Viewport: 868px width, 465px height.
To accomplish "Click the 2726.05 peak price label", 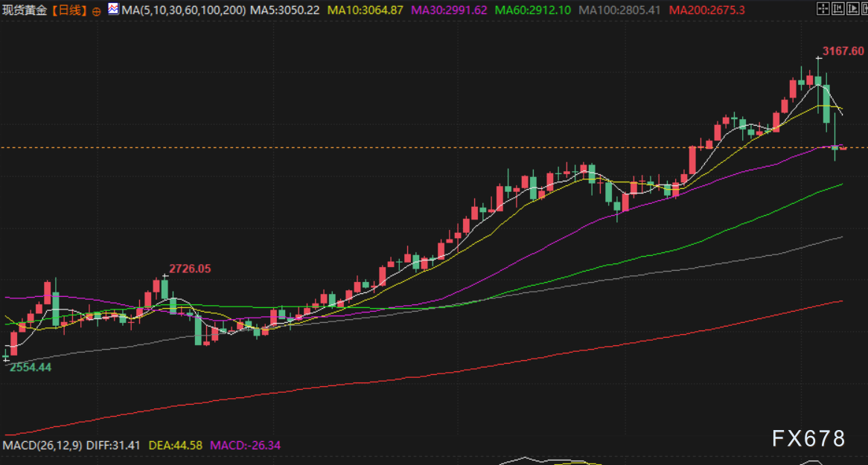I will 190,269.
